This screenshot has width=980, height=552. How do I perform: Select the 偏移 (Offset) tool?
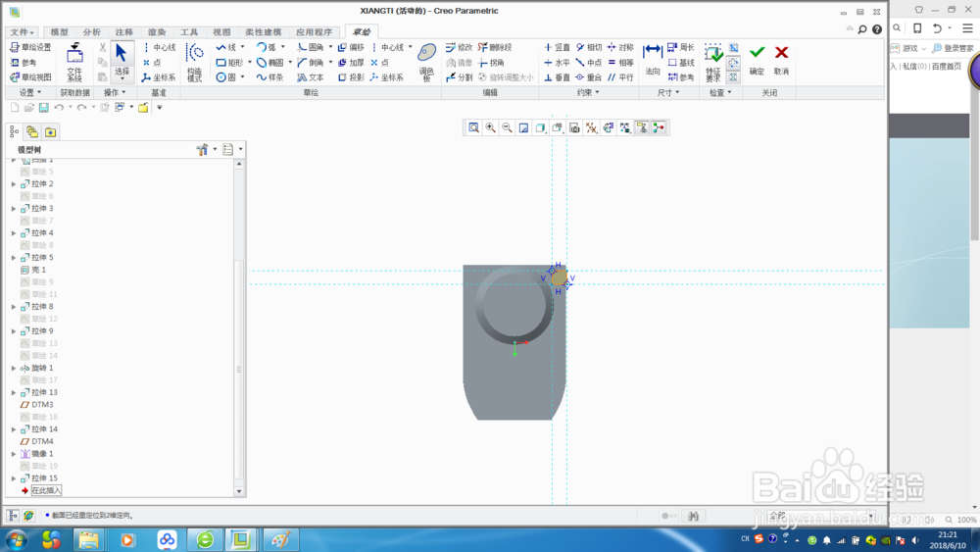(351, 47)
